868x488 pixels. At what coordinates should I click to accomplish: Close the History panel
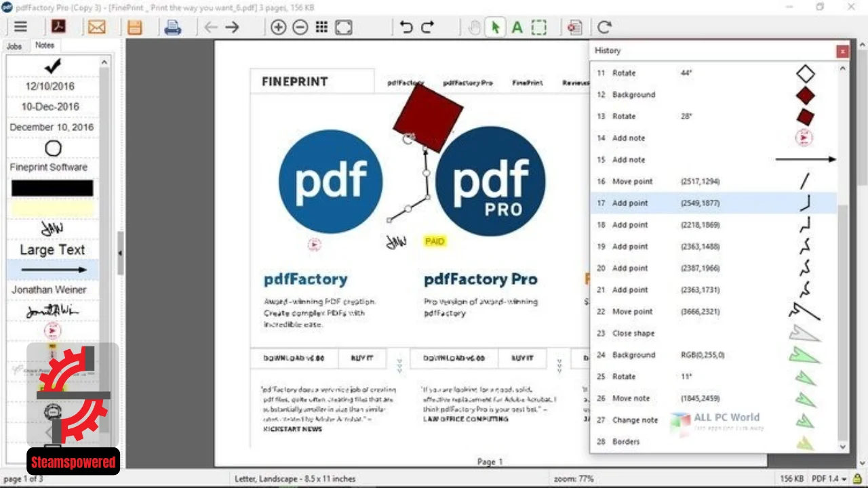(842, 51)
